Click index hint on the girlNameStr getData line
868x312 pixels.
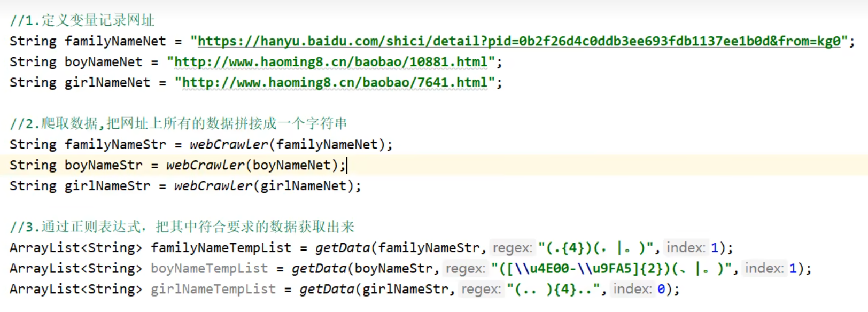[x=632, y=290]
